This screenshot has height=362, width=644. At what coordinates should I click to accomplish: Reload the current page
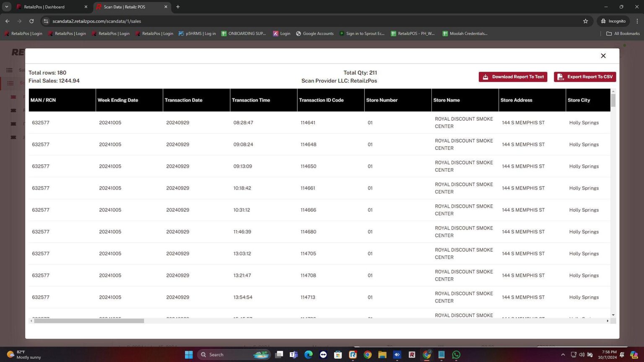pos(31,21)
